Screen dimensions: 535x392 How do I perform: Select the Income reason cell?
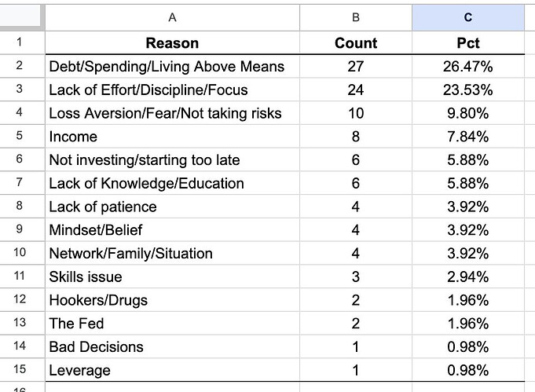tap(172, 137)
